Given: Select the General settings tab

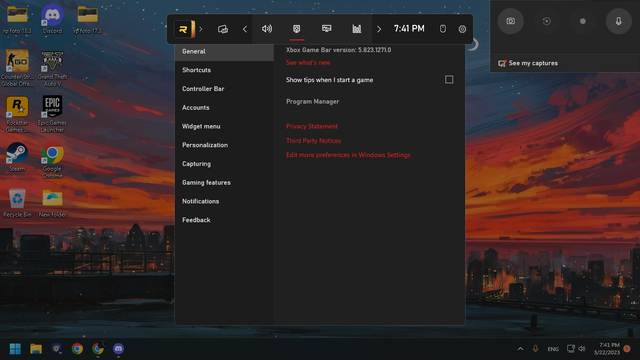Looking at the screenshot, I should point(224,51).
